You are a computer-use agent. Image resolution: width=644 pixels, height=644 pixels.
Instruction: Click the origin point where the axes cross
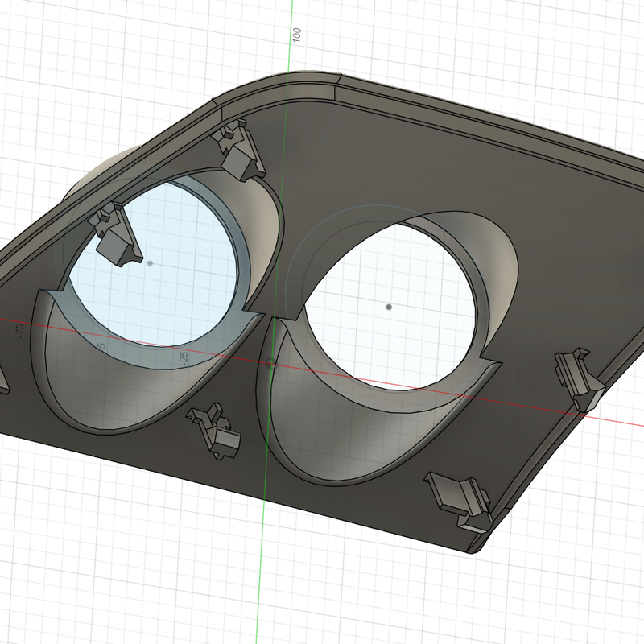270,364
